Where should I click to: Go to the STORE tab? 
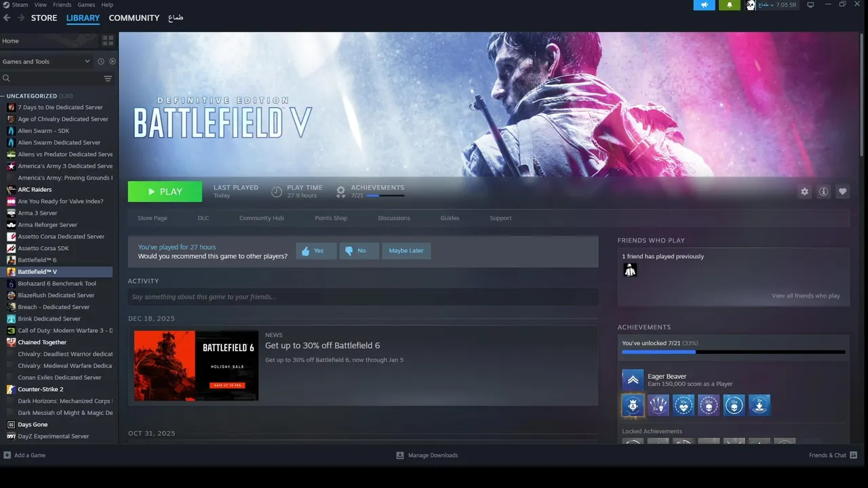point(44,18)
